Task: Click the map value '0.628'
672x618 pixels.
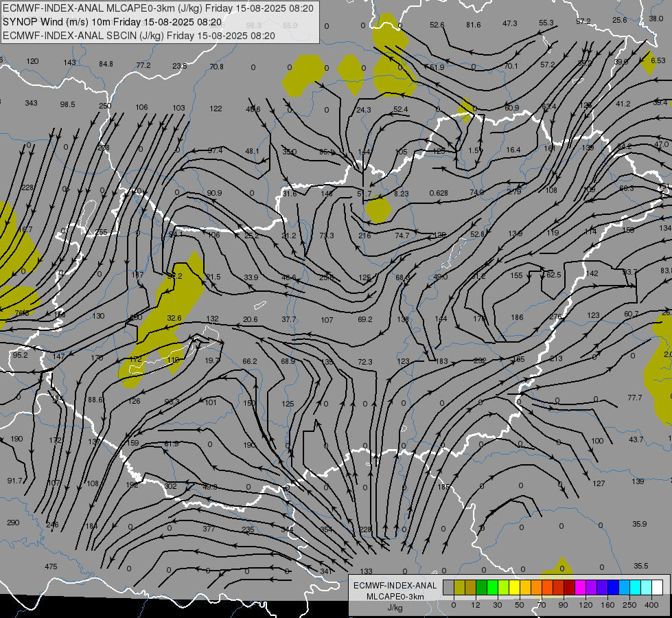Action: [439, 193]
